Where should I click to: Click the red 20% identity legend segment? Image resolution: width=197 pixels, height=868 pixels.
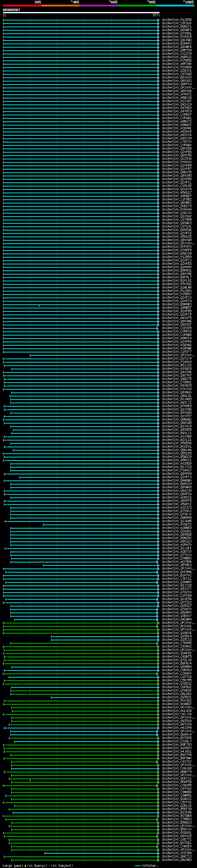click(22, 6)
